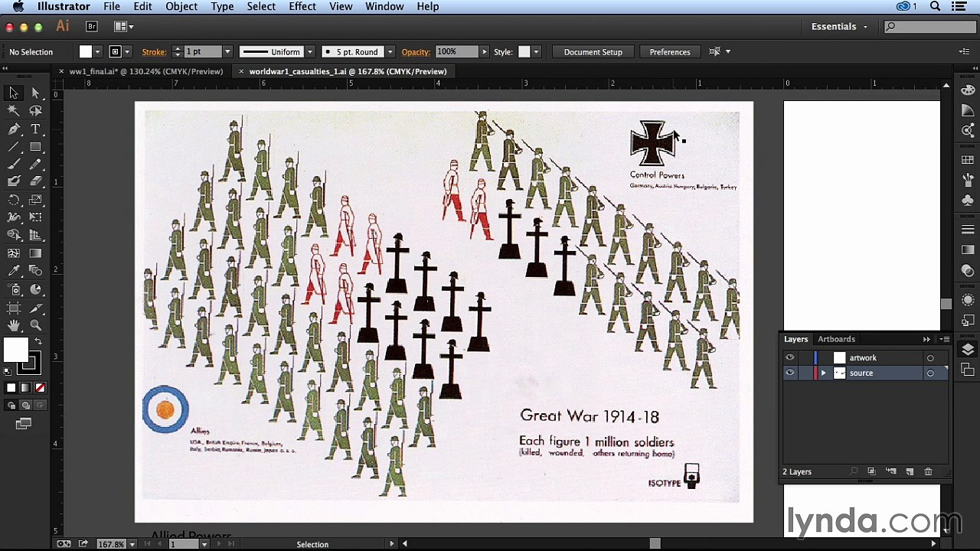Hide the artwork layer
This screenshot has height=551, width=980.
click(x=789, y=357)
